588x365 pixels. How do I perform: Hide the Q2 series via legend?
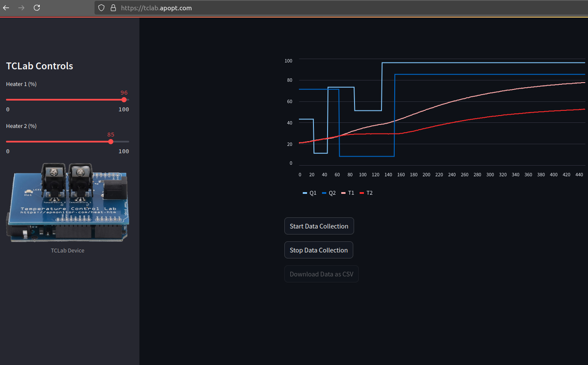(329, 193)
